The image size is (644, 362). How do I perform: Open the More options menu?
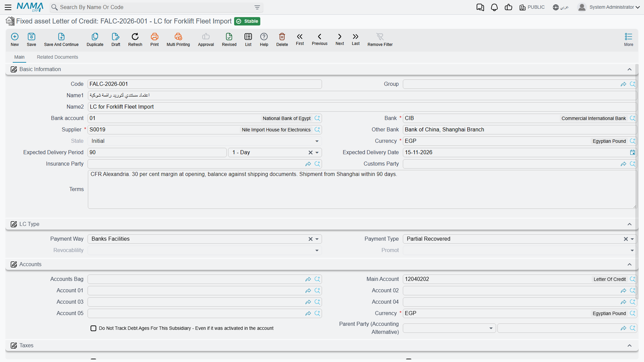coord(629,39)
